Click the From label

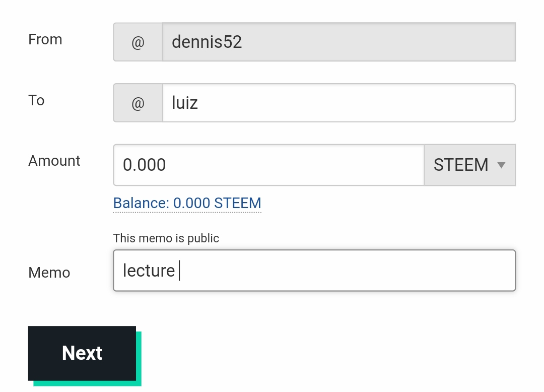[45, 40]
